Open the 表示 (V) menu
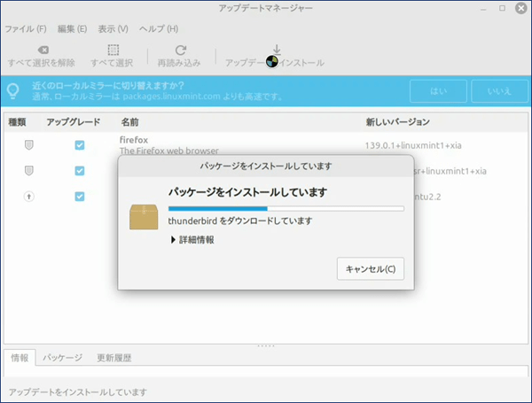The width and height of the screenshot is (532, 403). click(113, 29)
